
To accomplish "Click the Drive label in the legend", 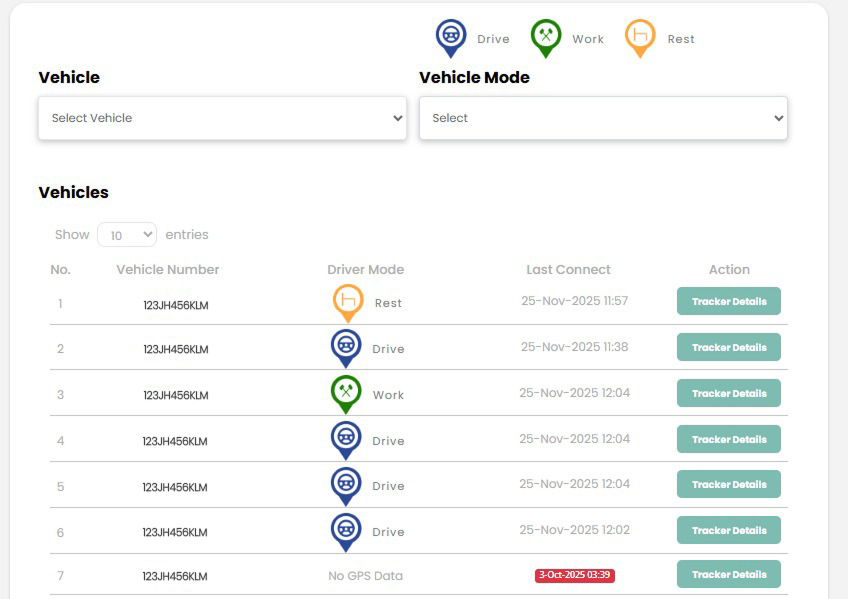I will pos(493,39).
